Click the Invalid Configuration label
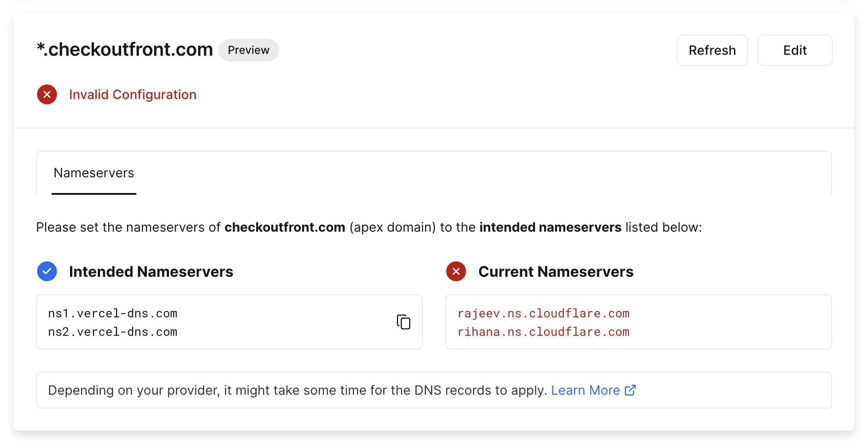The image size is (868, 444). 133,94
